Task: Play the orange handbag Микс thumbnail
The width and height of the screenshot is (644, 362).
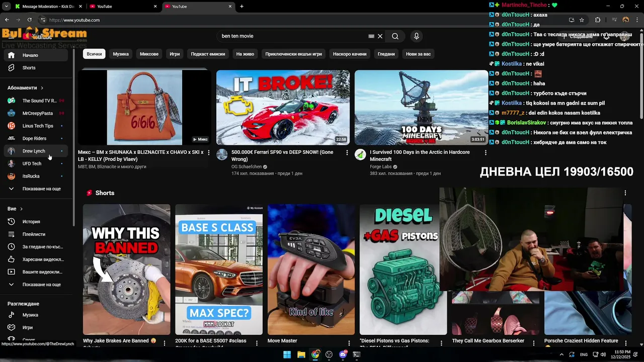Action: click(144, 108)
